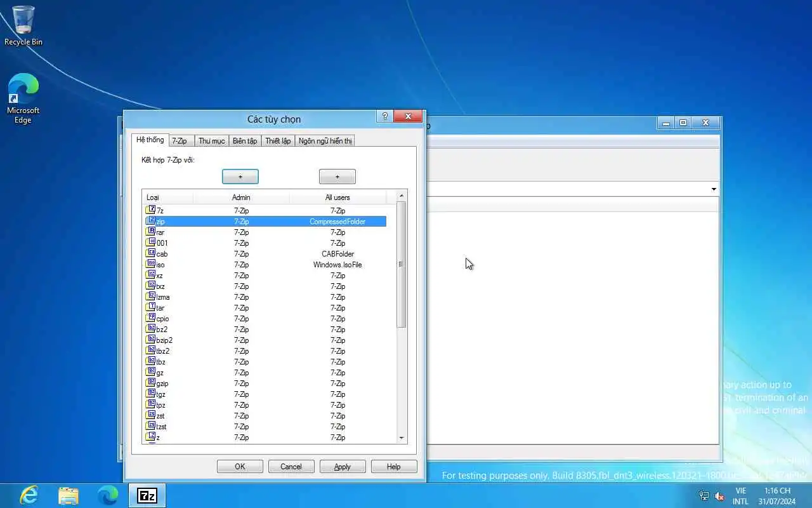Open the Recycle Bin desktop icon

(x=23, y=25)
